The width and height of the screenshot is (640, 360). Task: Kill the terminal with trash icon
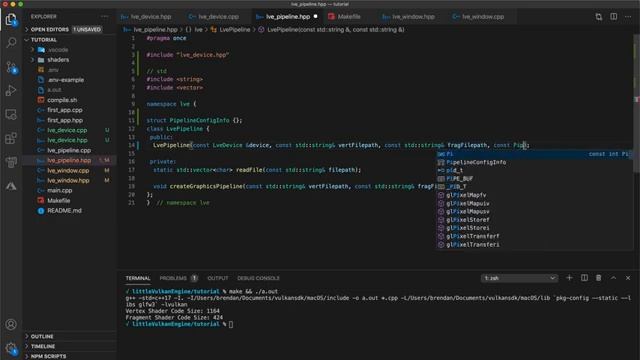click(x=599, y=278)
